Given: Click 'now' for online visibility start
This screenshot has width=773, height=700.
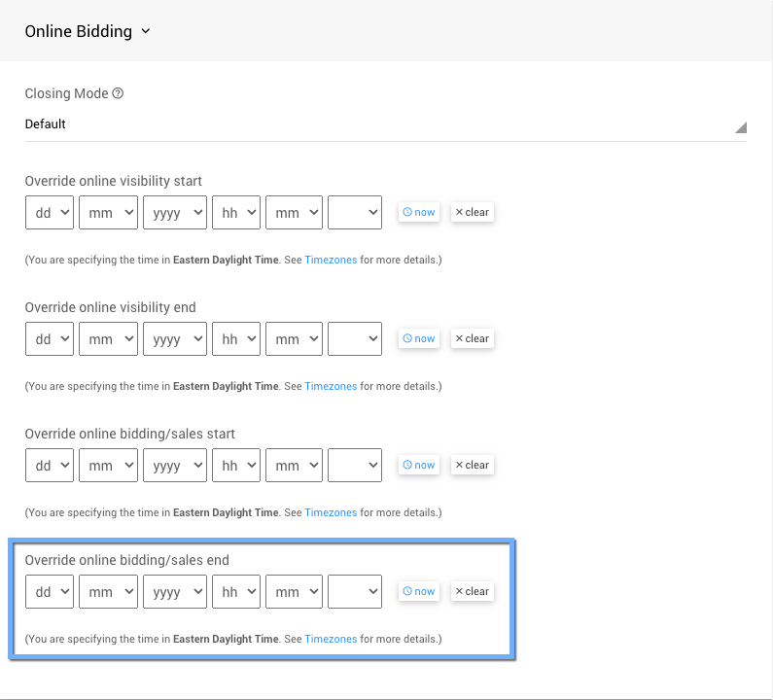Looking at the screenshot, I should (419, 212).
